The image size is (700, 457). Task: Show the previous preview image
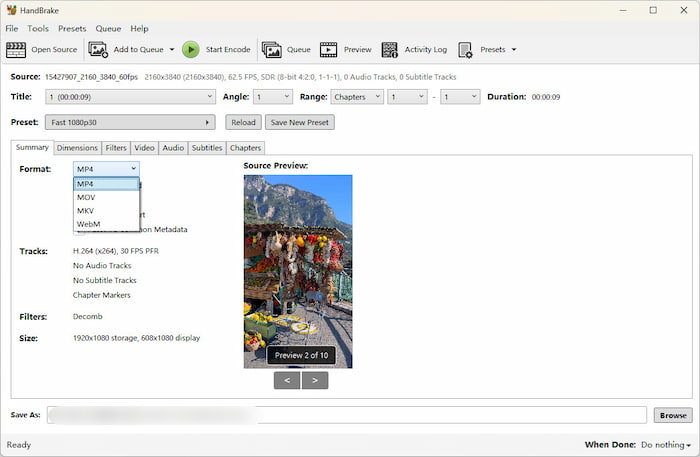(x=287, y=380)
